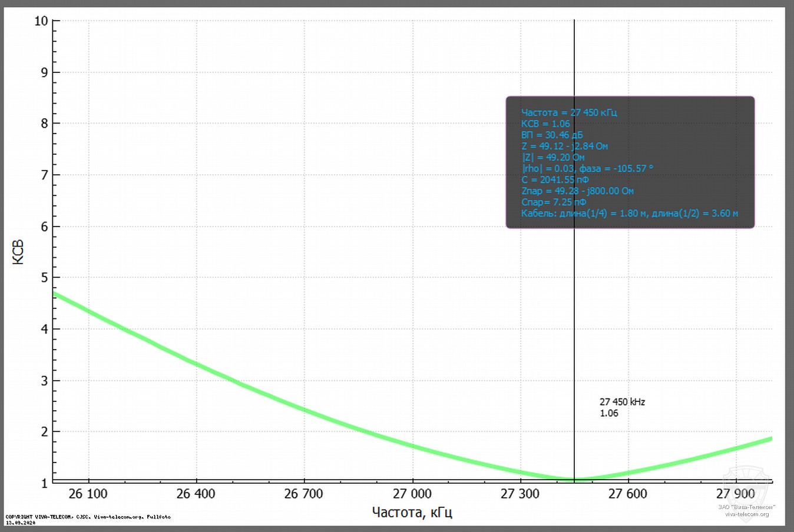Click the '6' y-axis tick label
This screenshot has height=532, width=794.
click(44, 227)
